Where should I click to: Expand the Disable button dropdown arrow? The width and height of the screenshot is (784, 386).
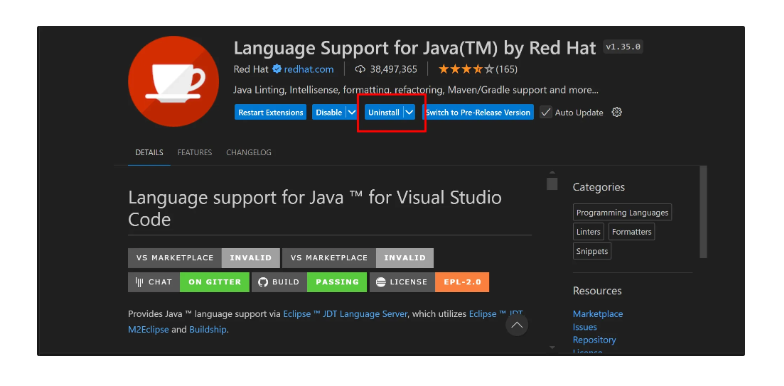[x=352, y=112]
